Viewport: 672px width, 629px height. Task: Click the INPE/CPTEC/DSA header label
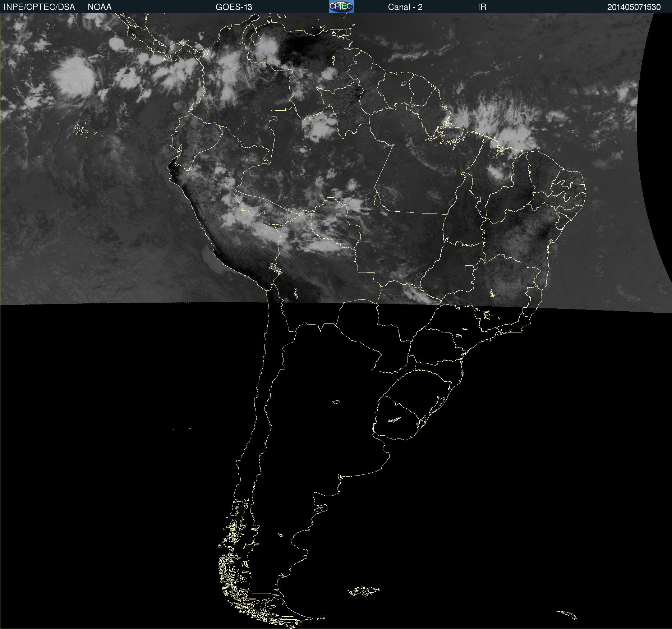pos(39,7)
